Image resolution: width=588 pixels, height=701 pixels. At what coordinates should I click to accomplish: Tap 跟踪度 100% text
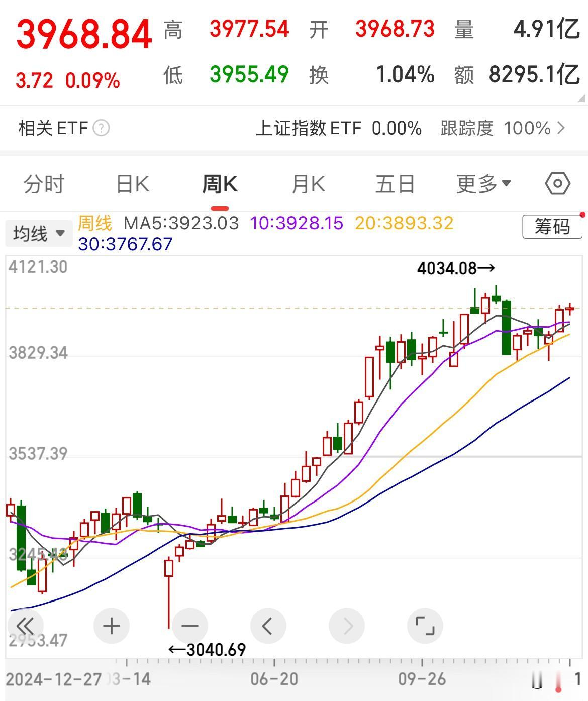[x=496, y=128]
